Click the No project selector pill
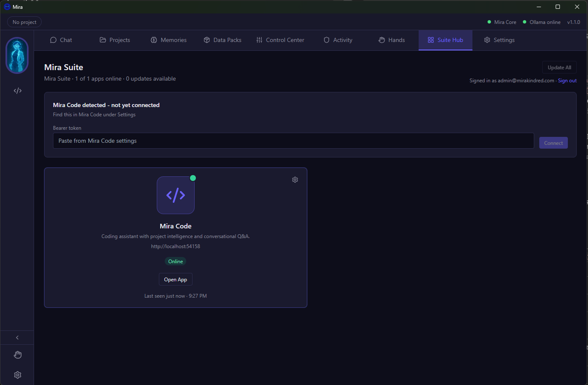This screenshot has height=385, width=588. [24, 22]
